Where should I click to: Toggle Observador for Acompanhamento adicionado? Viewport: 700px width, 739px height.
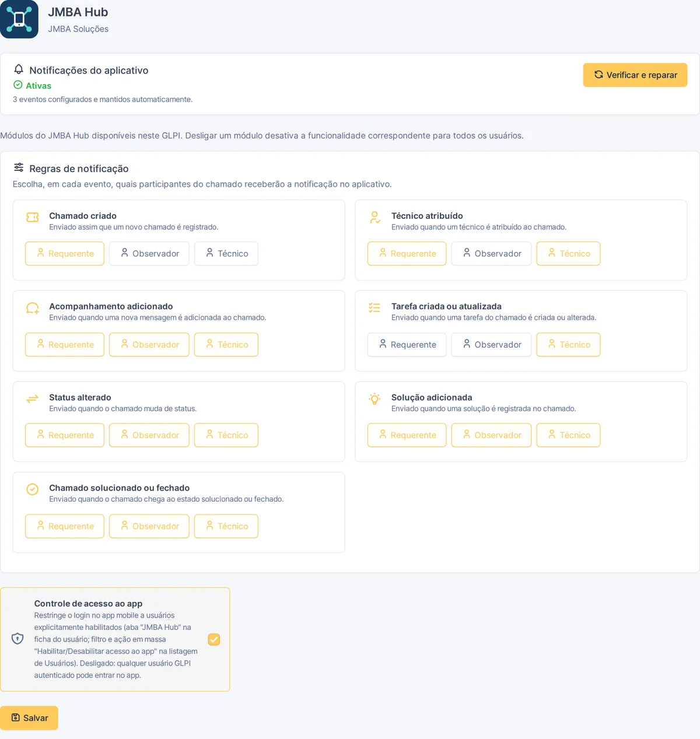pos(149,345)
